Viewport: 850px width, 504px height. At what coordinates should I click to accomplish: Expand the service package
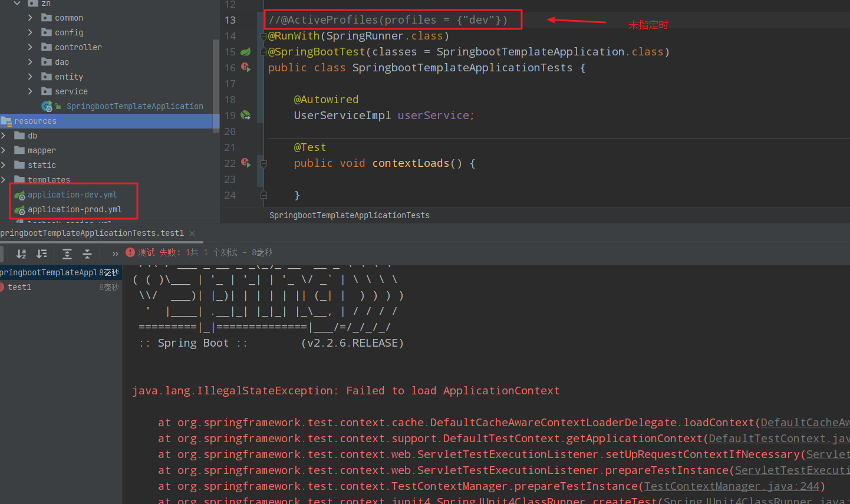pyautogui.click(x=30, y=91)
